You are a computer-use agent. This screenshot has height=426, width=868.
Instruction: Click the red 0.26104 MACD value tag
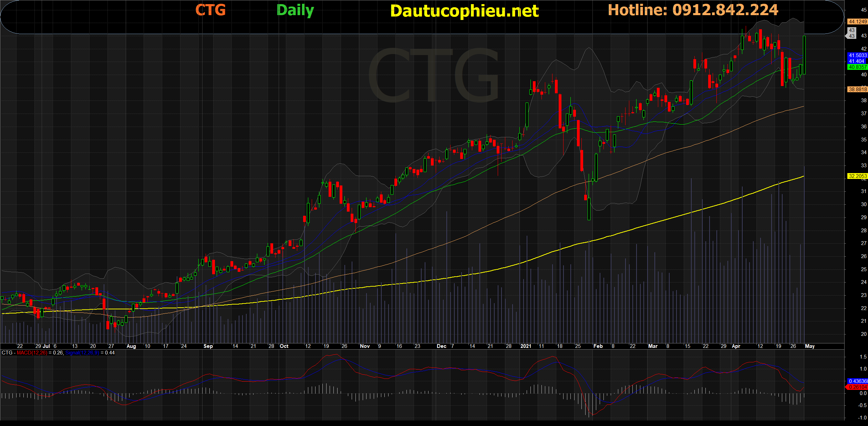coord(857,387)
